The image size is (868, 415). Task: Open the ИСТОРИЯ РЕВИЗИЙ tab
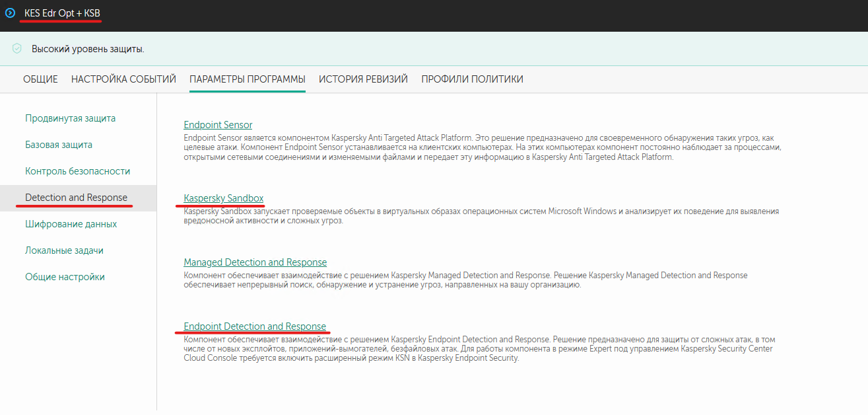pyautogui.click(x=363, y=79)
